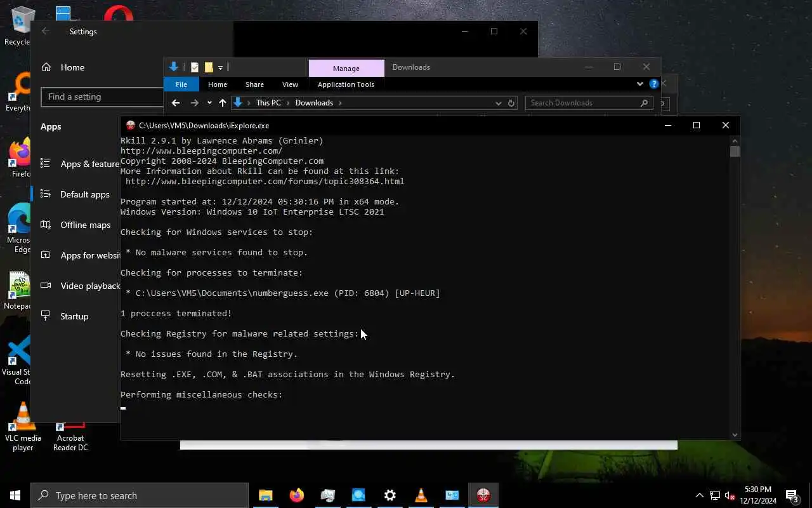Click the forums topic308364 link text
Viewport: 812px width, 508px height.
click(265, 182)
